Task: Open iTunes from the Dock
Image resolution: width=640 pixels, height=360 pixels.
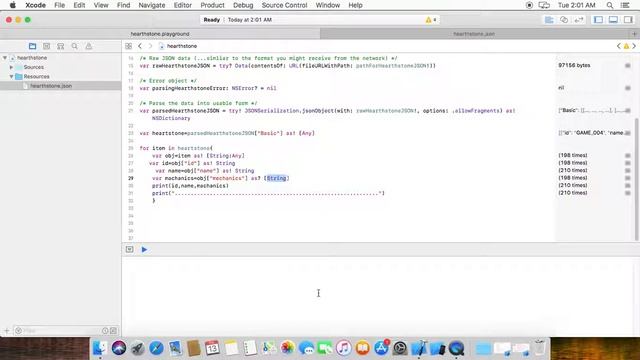Action: point(344,348)
